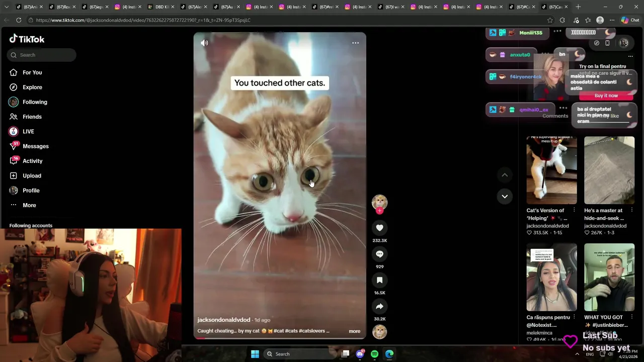This screenshot has height=362, width=644.
Task: Click the TikTok search field
Action: tap(42, 55)
